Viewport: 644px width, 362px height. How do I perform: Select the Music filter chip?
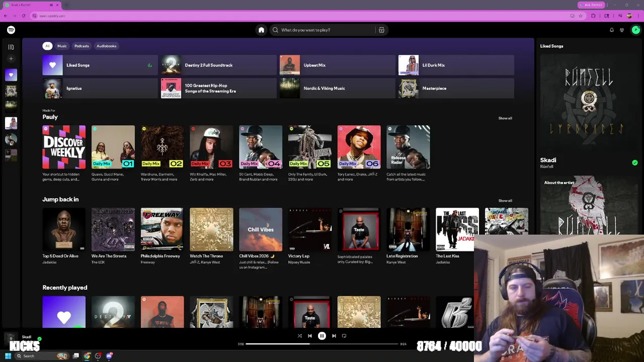coord(62,46)
